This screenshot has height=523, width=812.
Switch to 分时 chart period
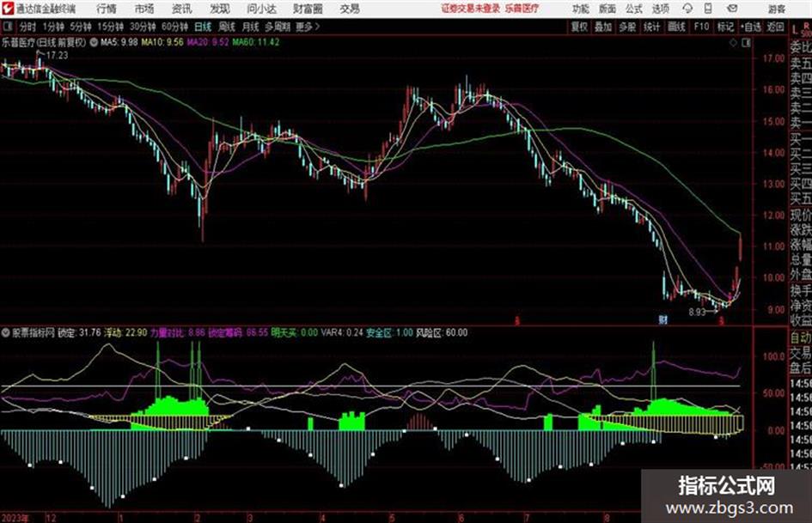[x=28, y=27]
